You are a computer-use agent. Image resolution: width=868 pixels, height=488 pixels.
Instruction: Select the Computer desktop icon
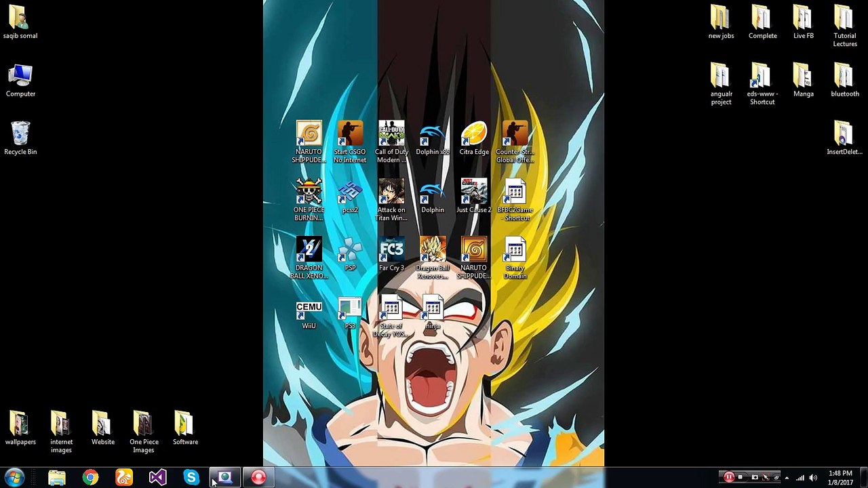[20, 81]
